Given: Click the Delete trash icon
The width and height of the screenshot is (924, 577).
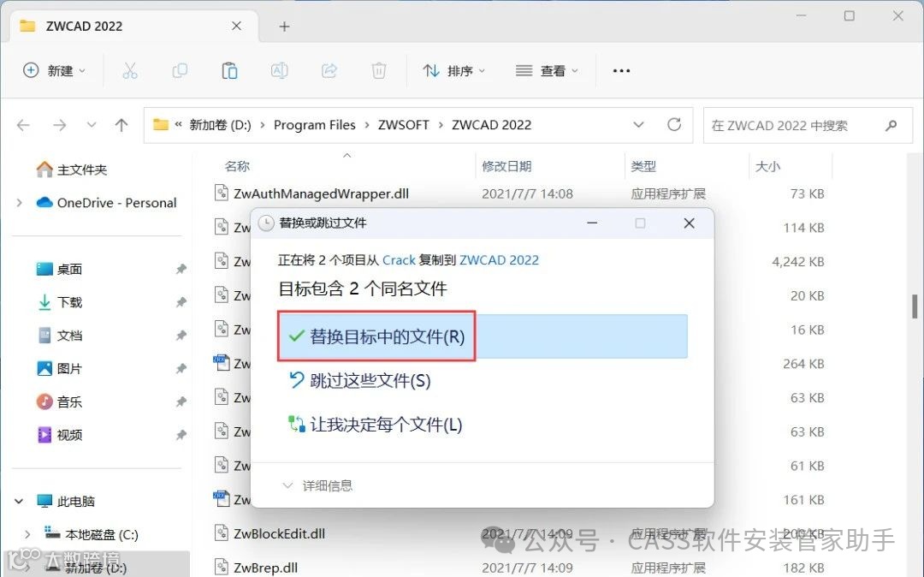Looking at the screenshot, I should pyautogui.click(x=379, y=71).
